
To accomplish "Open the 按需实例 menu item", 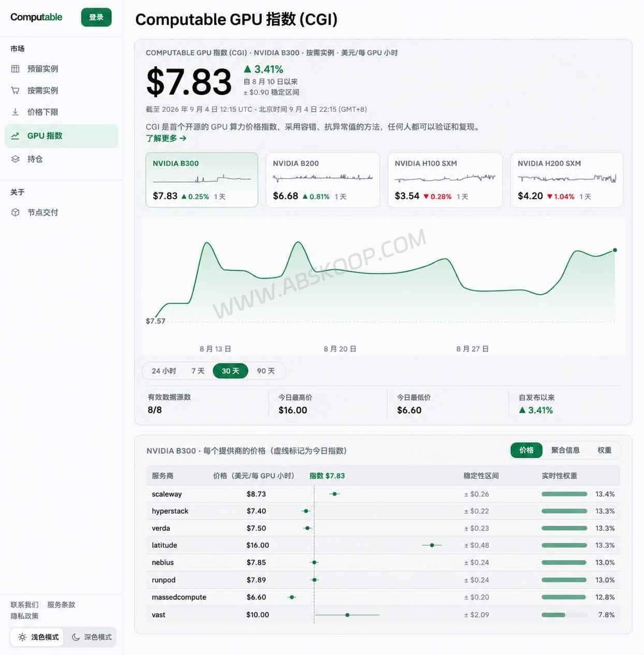I will coord(61,90).
